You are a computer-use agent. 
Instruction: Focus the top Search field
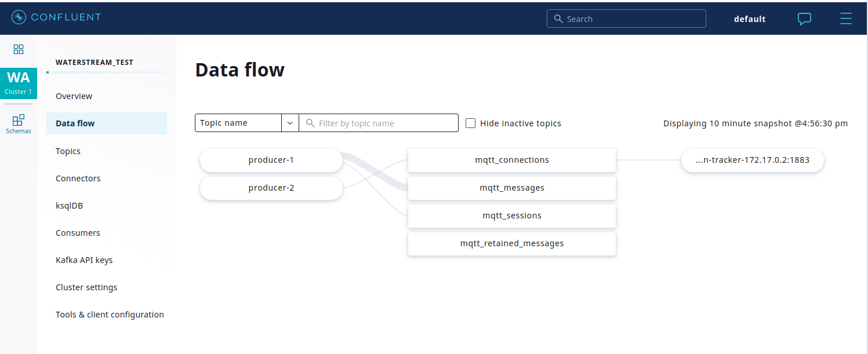tap(626, 19)
